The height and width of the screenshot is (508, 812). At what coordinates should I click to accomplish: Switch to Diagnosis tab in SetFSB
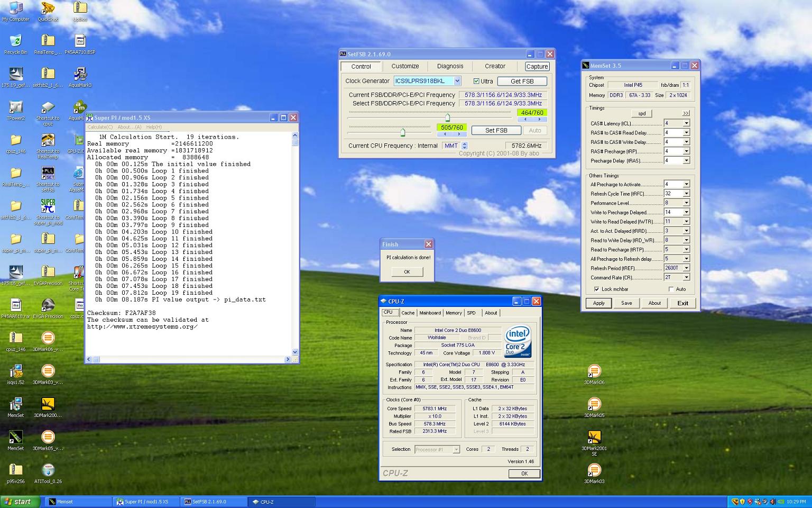click(x=450, y=66)
